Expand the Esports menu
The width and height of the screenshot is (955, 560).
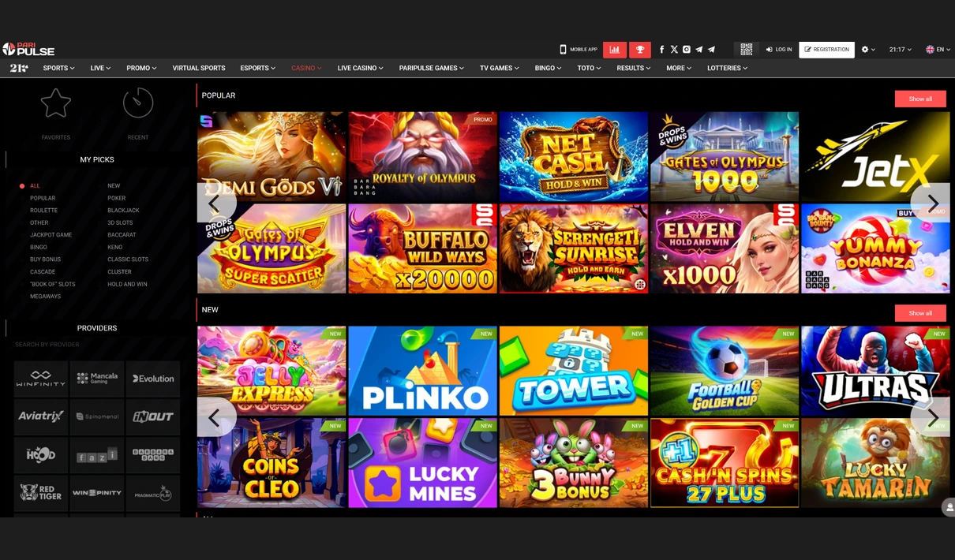(258, 69)
